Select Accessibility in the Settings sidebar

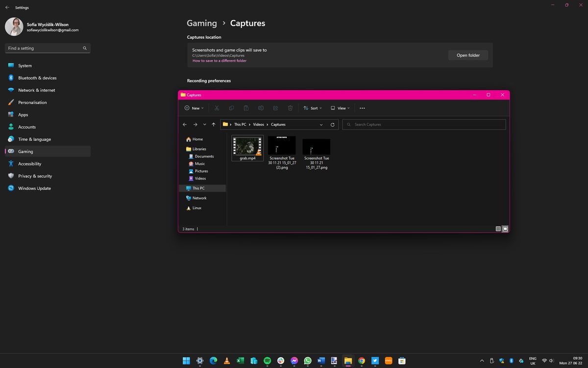click(x=29, y=163)
